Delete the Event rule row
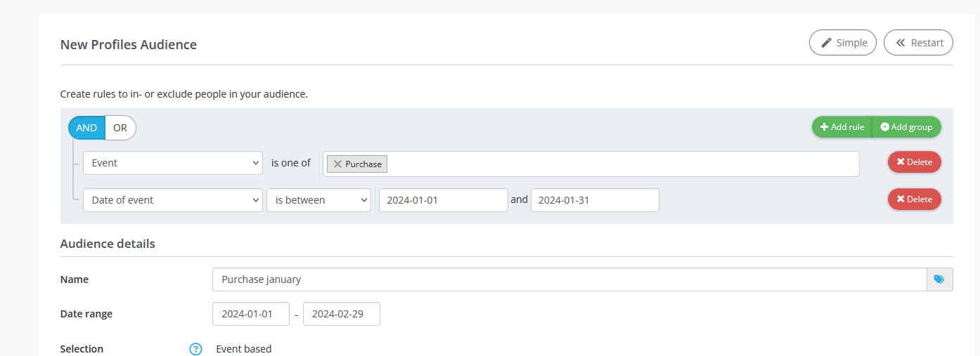 click(x=914, y=162)
